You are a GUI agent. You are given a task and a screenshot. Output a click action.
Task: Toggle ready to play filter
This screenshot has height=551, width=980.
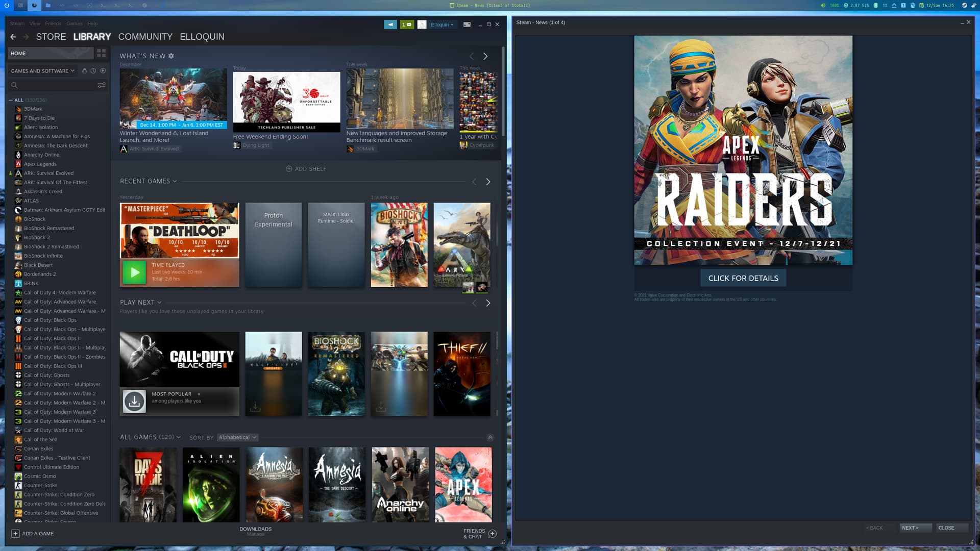coord(103,71)
